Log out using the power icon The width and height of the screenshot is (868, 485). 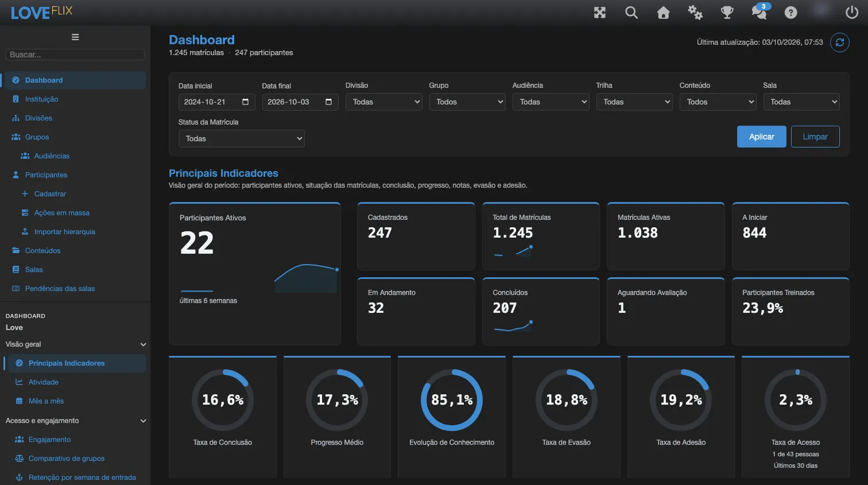pyautogui.click(x=852, y=12)
